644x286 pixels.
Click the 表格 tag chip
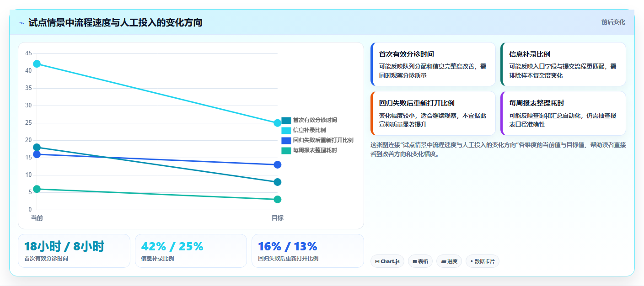(420, 261)
